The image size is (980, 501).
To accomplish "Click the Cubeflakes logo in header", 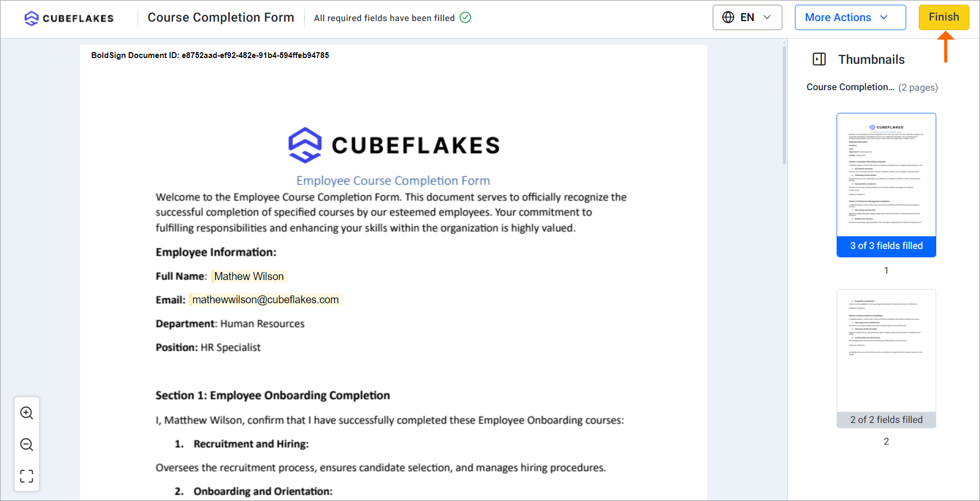I will click(69, 18).
